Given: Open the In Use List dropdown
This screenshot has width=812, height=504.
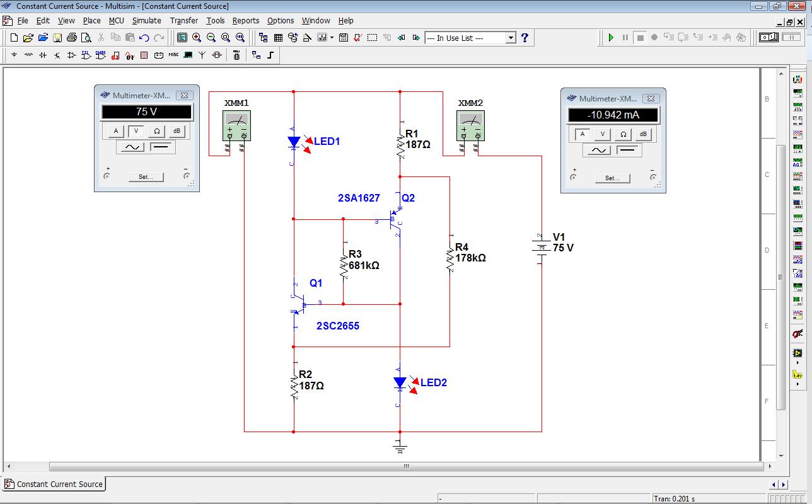Looking at the screenshot, I should click(x=511, y=38).
